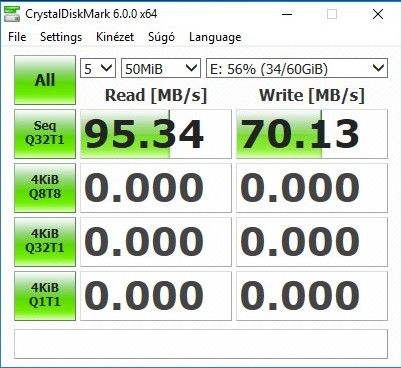This screenshot has height=368, width=401.
Task: Click the Write [MB/s] column header
Action: point(312,95)
